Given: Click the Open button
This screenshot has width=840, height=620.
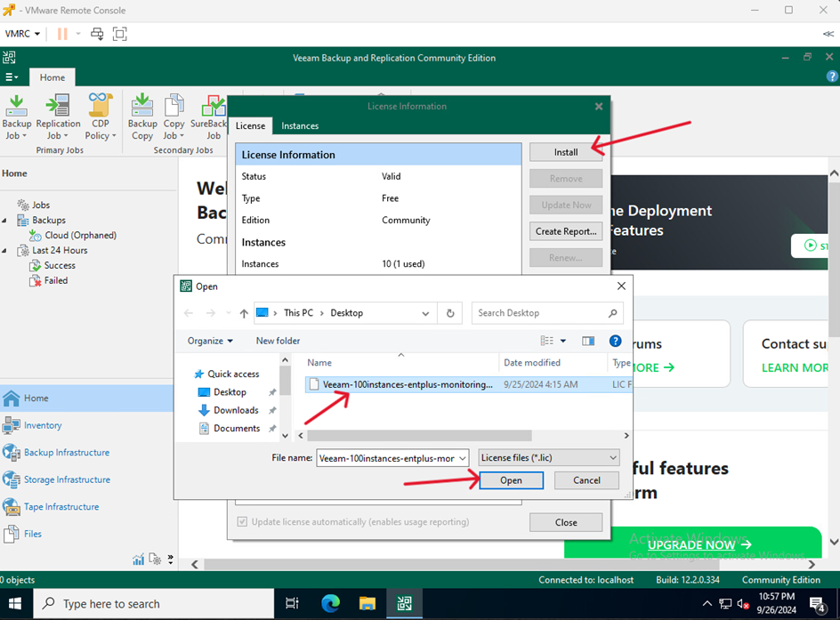Looking at the screenshot, I should click(511, 480).
